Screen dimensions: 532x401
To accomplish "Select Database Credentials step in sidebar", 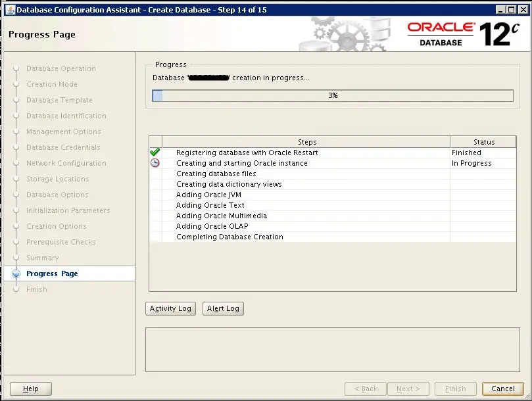I will (63, 147).
